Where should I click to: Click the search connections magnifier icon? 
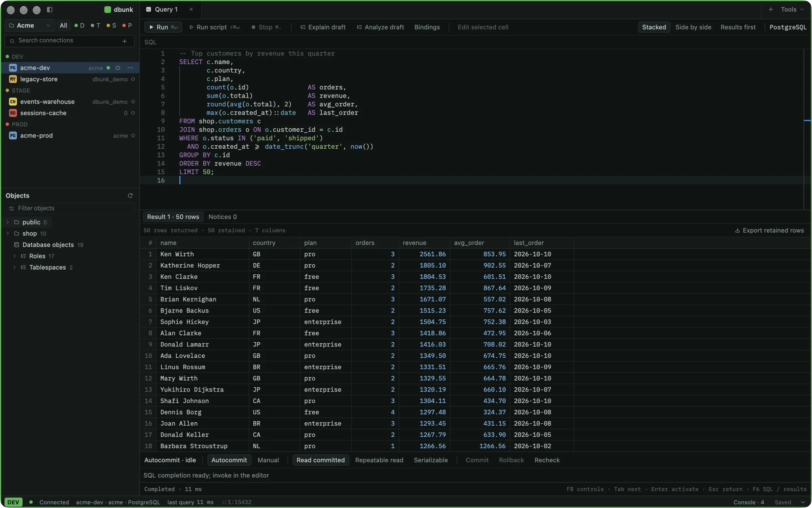point(12,41)
